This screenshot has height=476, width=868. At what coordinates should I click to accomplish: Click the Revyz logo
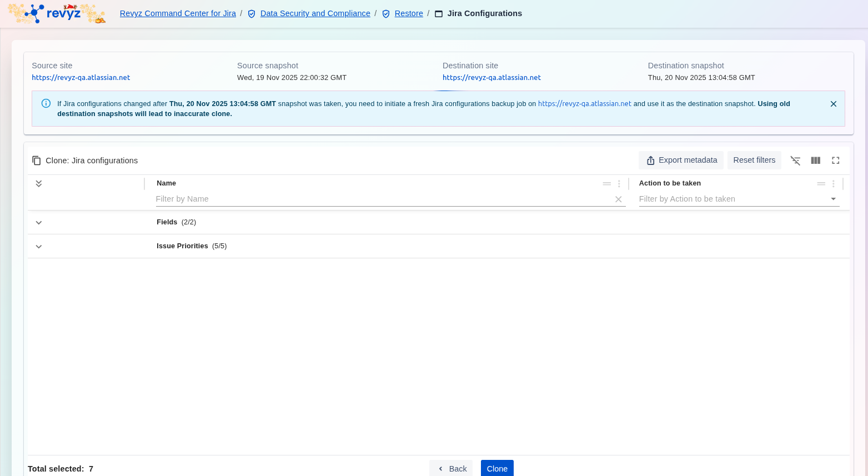point(56,13)
